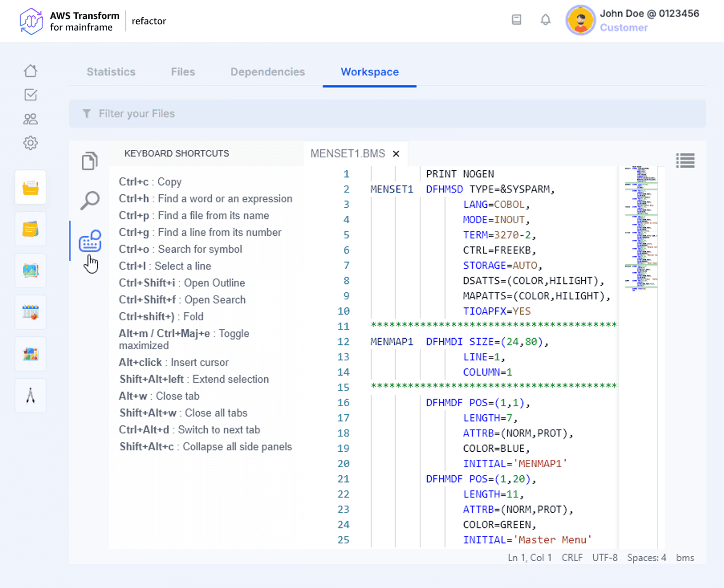Open the Files view
Viewport: 724px width, 588px height.
click(183, 72)
